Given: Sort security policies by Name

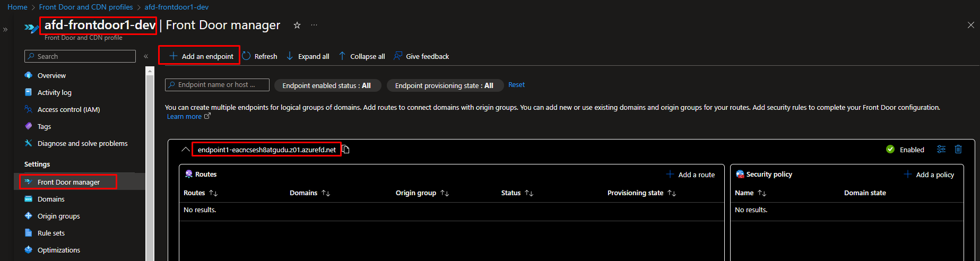Looking at the screenshot, I should click(751, 193).
